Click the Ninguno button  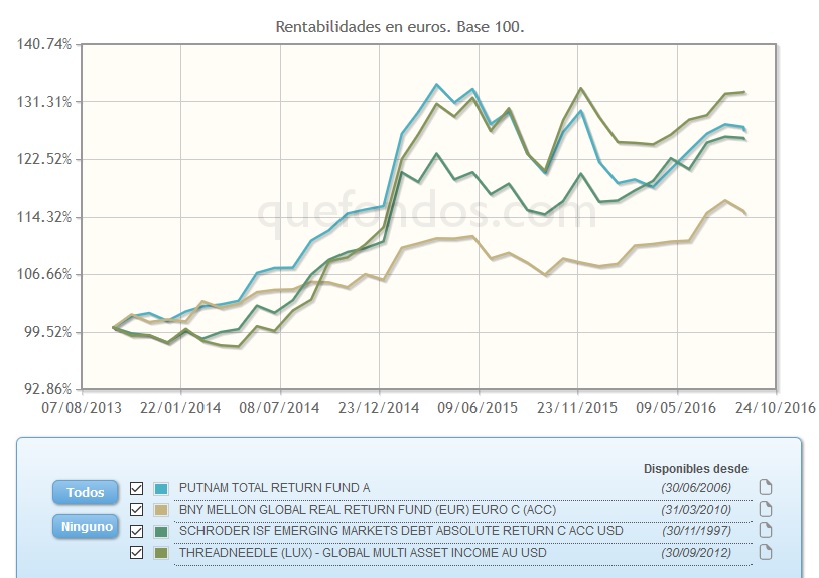point(86,526)
